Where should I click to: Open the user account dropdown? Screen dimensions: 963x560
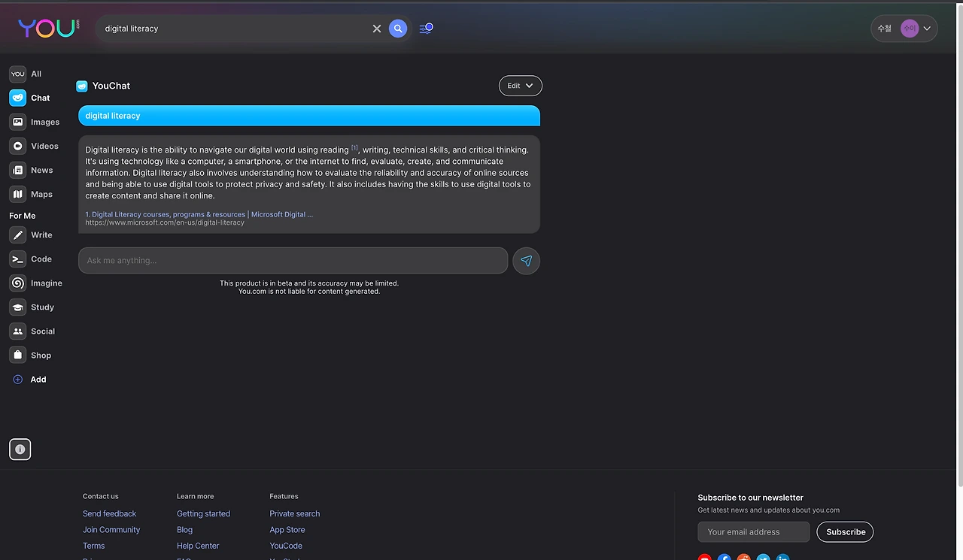point(904,29)
